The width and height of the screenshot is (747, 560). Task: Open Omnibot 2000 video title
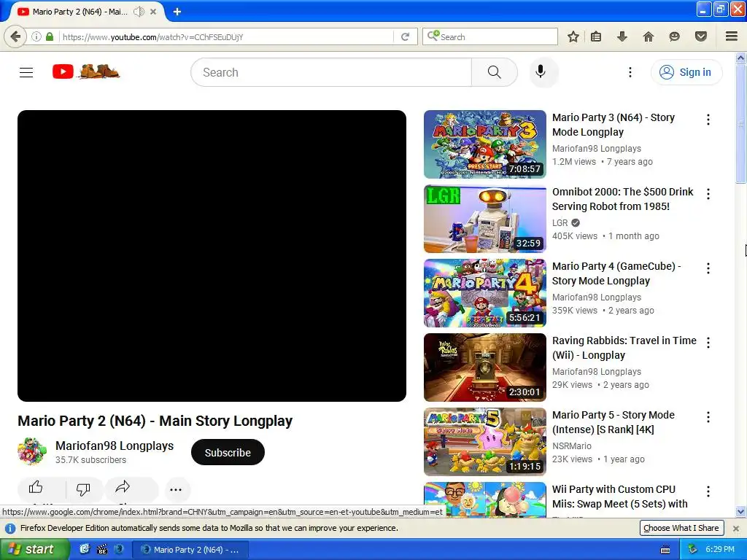pos(623,199)
